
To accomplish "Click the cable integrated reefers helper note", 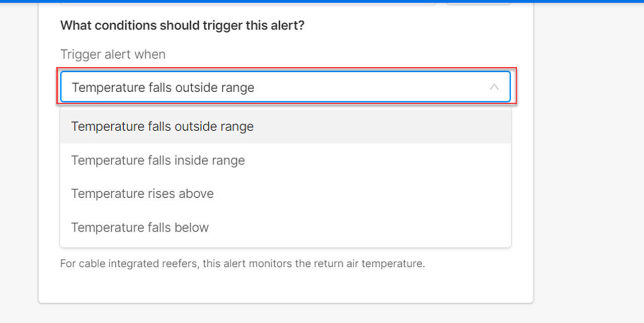I will 242,264.
